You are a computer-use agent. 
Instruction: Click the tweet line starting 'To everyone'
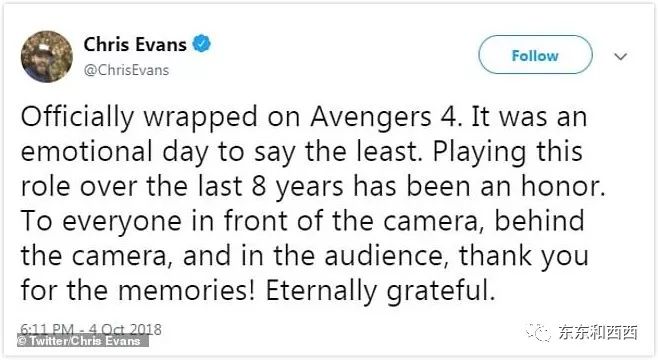(302, 221)
